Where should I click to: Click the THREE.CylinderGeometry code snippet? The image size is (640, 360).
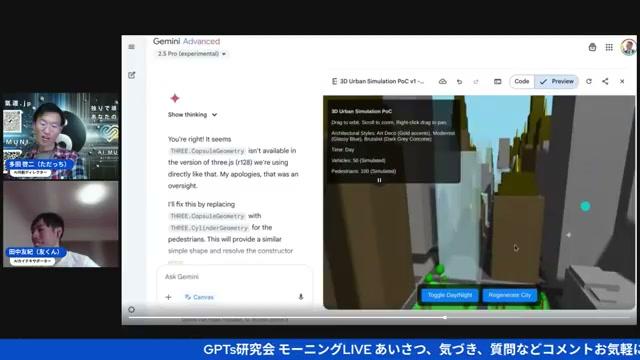209,228
